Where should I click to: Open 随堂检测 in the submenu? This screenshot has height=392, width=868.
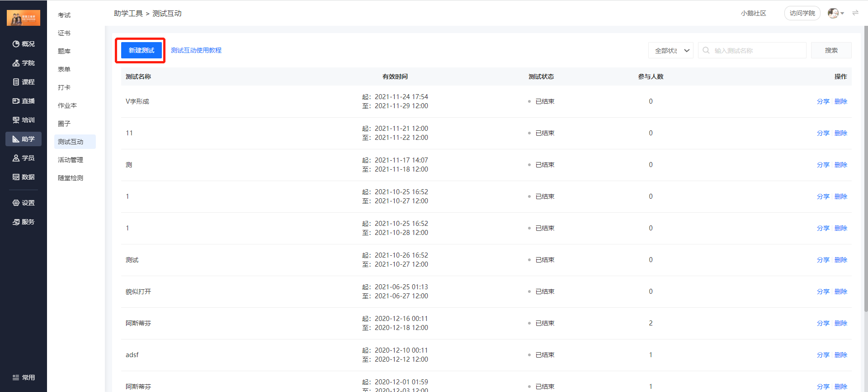(x=71, y=178)
